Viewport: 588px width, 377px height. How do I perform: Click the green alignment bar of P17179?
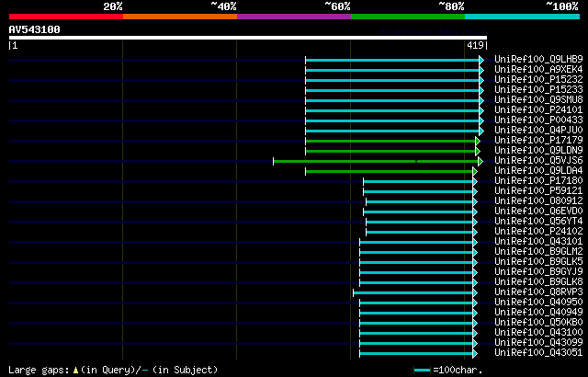(x=390, y=141)
